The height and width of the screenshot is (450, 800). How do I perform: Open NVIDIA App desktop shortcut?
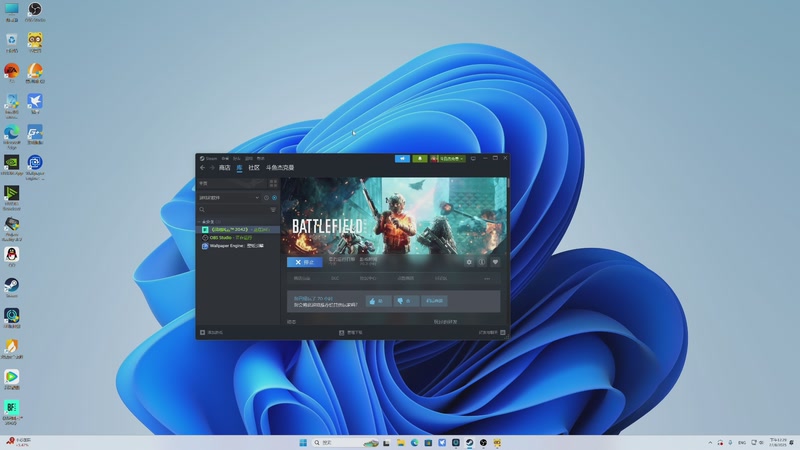[11, 165]
